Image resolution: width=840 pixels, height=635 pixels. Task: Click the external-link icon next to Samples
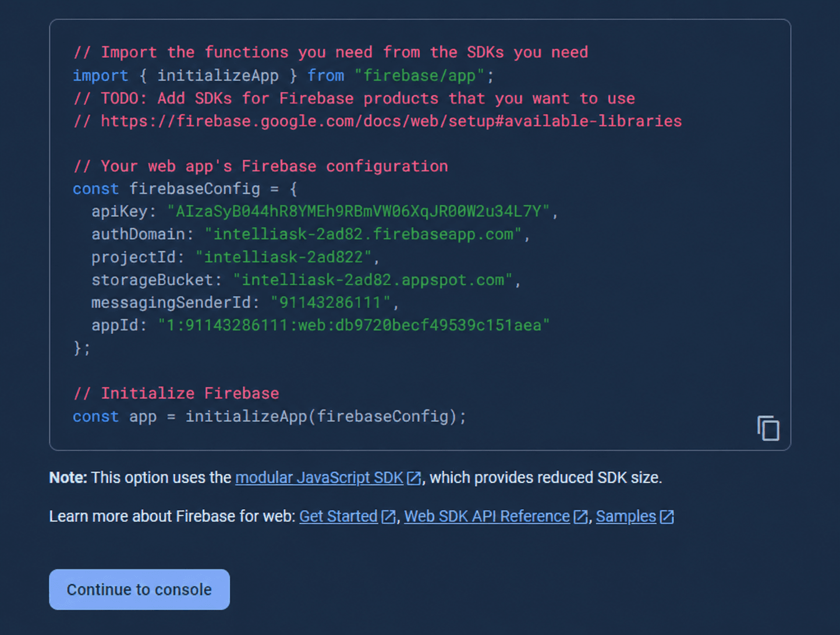pos(667,517)
